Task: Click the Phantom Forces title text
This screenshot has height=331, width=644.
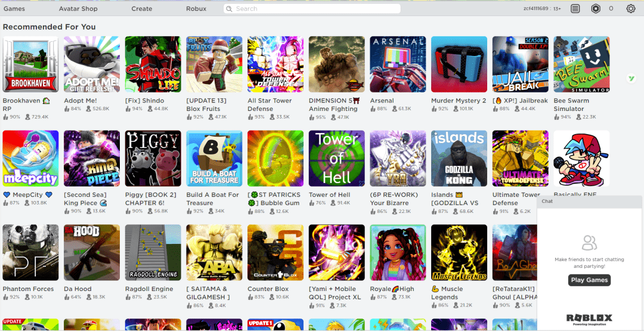Action: [x=29, y=289]
